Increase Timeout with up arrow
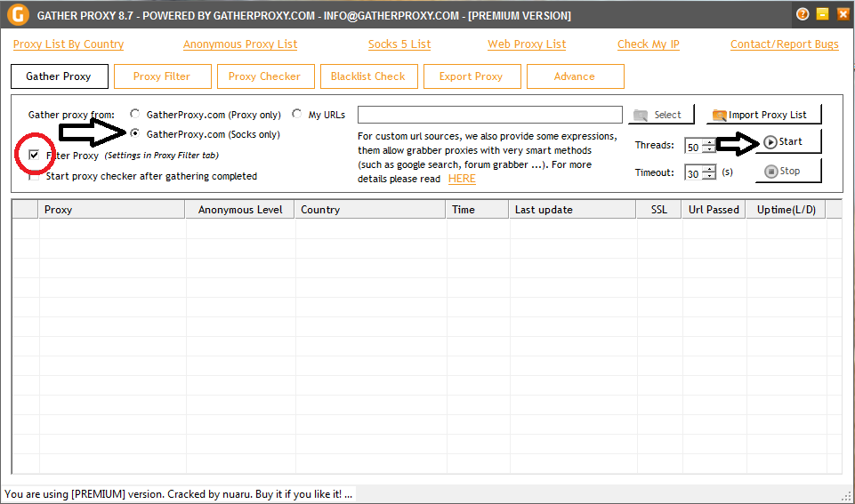This screenshot has width=855, height=504. pos(709,169)
